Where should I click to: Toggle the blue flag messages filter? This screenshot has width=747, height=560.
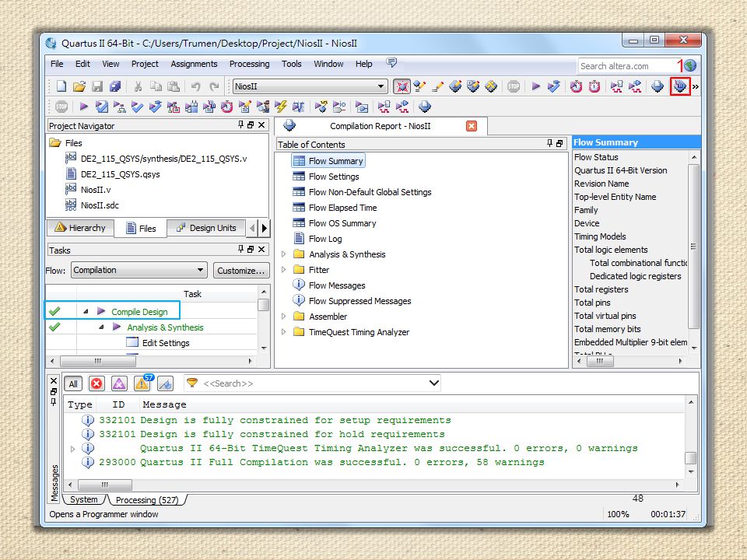point(165,383)
